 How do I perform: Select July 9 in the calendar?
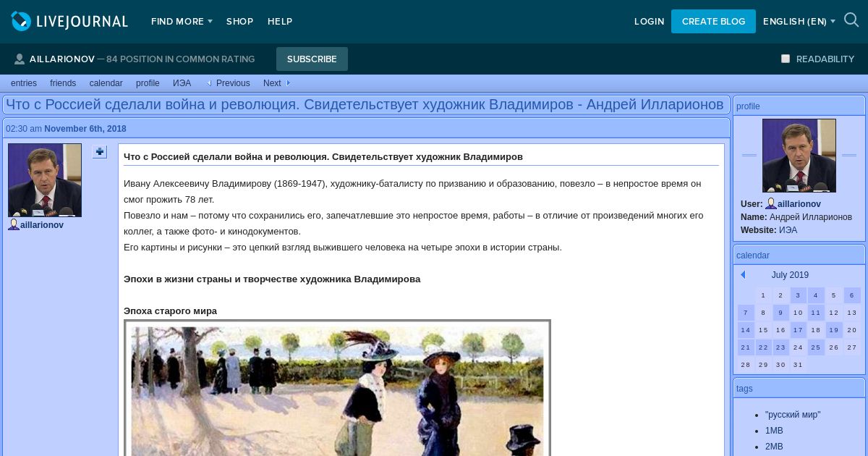point(780,313)
